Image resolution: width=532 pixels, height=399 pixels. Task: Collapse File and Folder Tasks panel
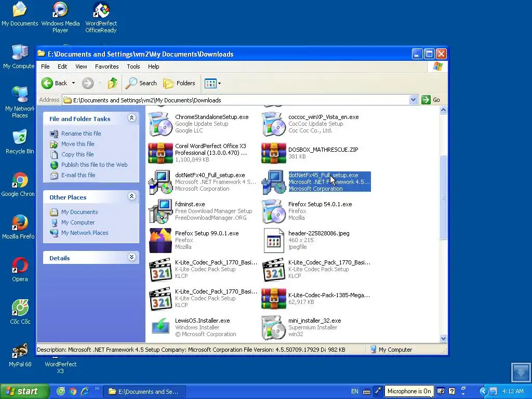coord(131,118)
